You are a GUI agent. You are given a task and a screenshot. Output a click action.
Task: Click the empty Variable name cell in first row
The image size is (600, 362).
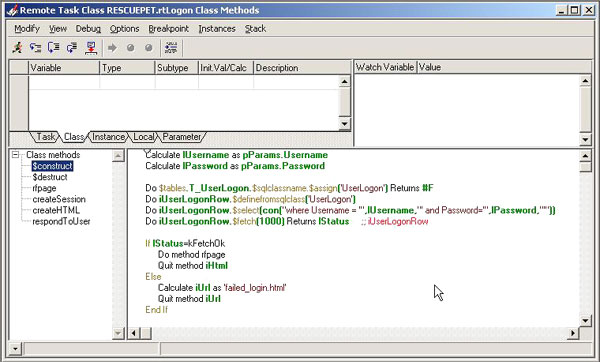[64, 82]
